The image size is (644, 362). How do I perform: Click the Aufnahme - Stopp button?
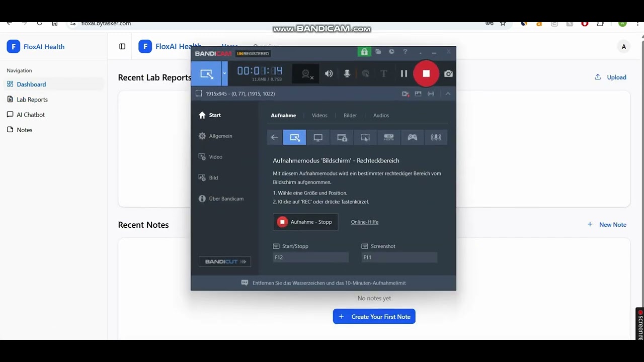click(x=305, y=222)
